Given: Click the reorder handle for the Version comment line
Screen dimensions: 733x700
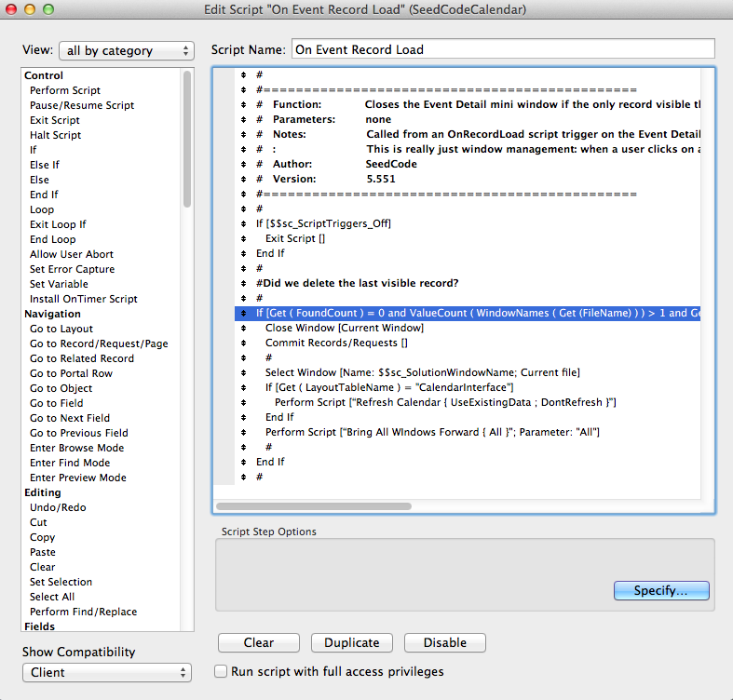Looking at the screenshot, I should click(x=244, y=179).
